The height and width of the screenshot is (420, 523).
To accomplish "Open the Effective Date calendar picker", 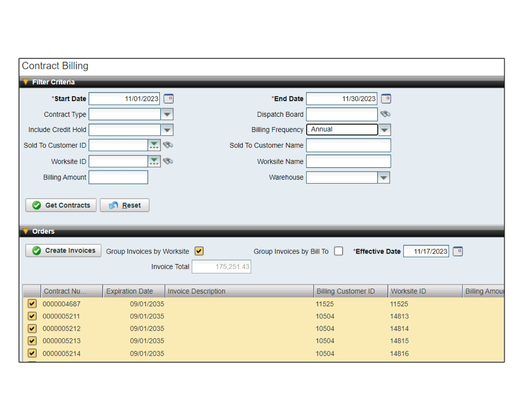I will tap(457, 251).
